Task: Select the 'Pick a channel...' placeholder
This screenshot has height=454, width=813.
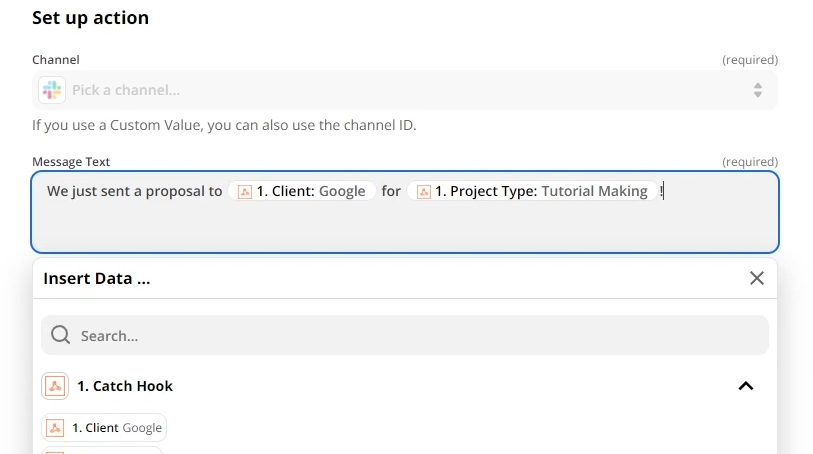Action: coord(126,90)
